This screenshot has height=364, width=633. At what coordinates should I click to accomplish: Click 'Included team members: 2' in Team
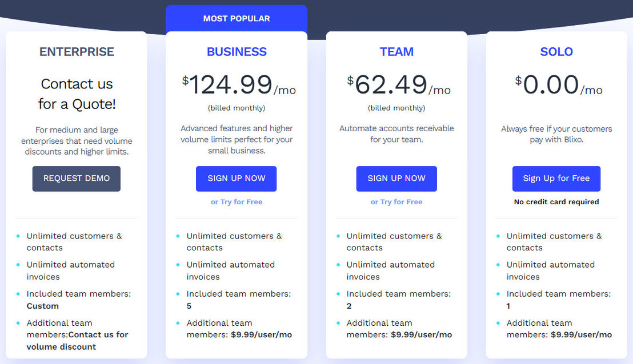point(398,300)
